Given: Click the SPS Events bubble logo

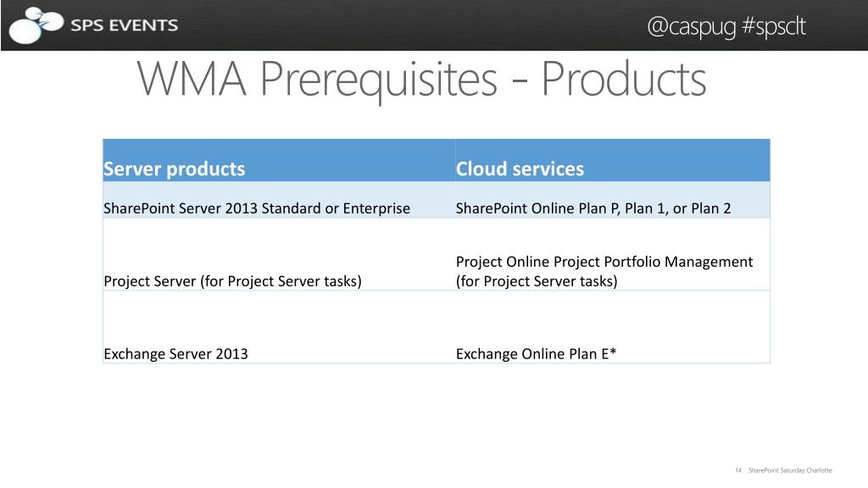Looking at the screenshot, I should pyautogui.click(x=36, y=25).
